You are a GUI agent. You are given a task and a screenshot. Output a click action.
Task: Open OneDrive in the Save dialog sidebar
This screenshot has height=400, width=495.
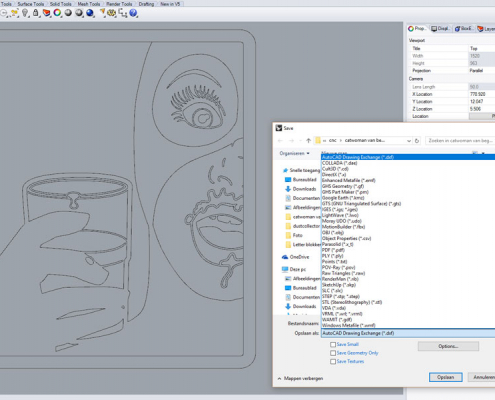[296, 257]
